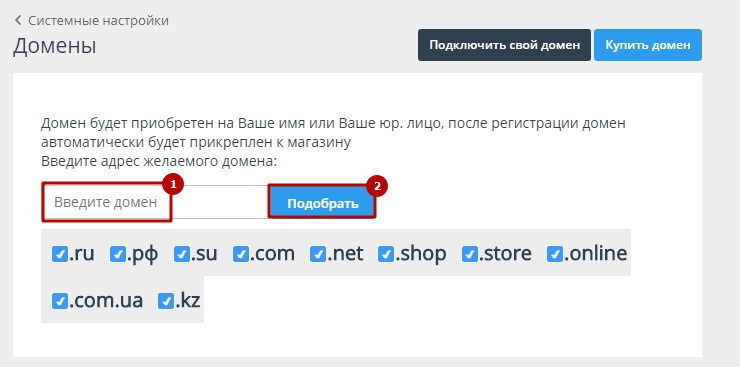Toggle the .kz domain checkbox
This screenshot has width=740, height=367.
click(x=166, y=300)
